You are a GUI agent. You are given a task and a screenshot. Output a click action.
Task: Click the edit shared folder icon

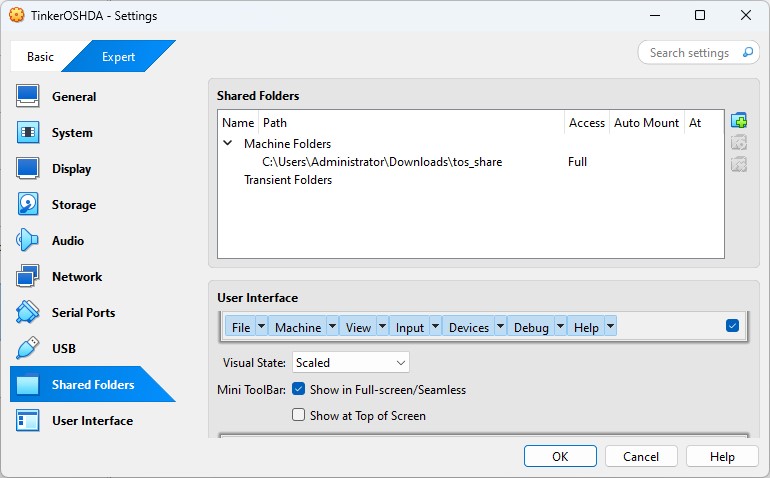(739, 142)
